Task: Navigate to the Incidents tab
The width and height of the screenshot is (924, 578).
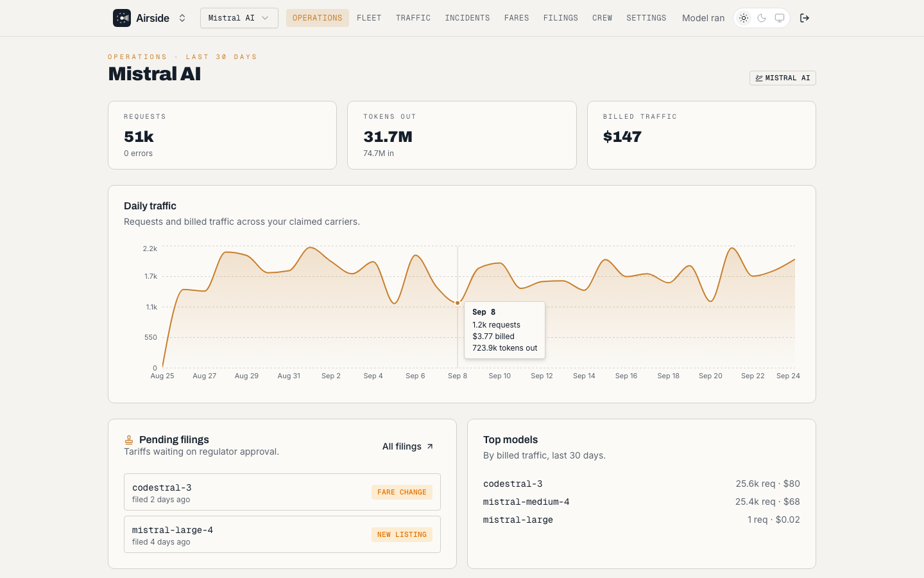Action: coord(467,18)
